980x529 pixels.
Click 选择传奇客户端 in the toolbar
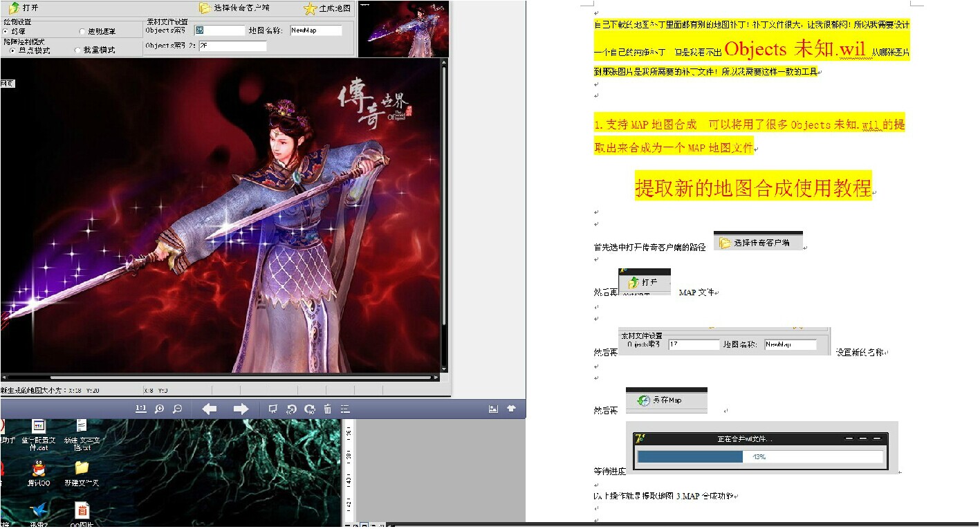click(234, 8)
